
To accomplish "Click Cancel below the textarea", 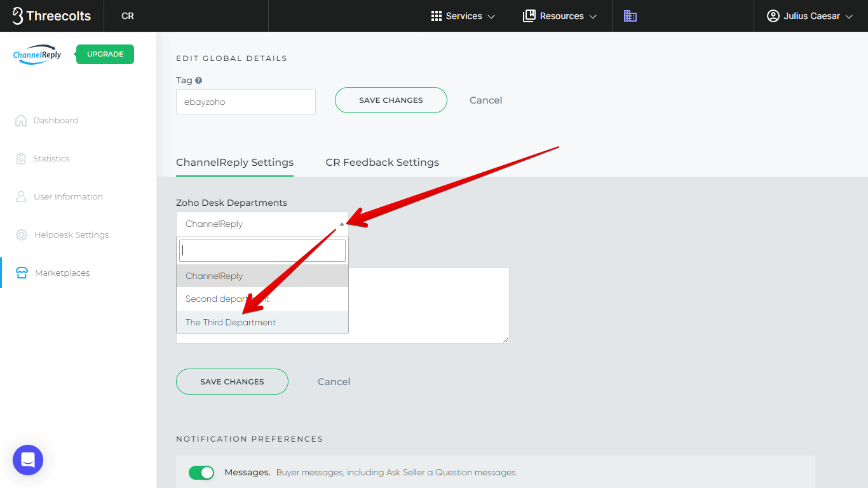I will (334, 381).
